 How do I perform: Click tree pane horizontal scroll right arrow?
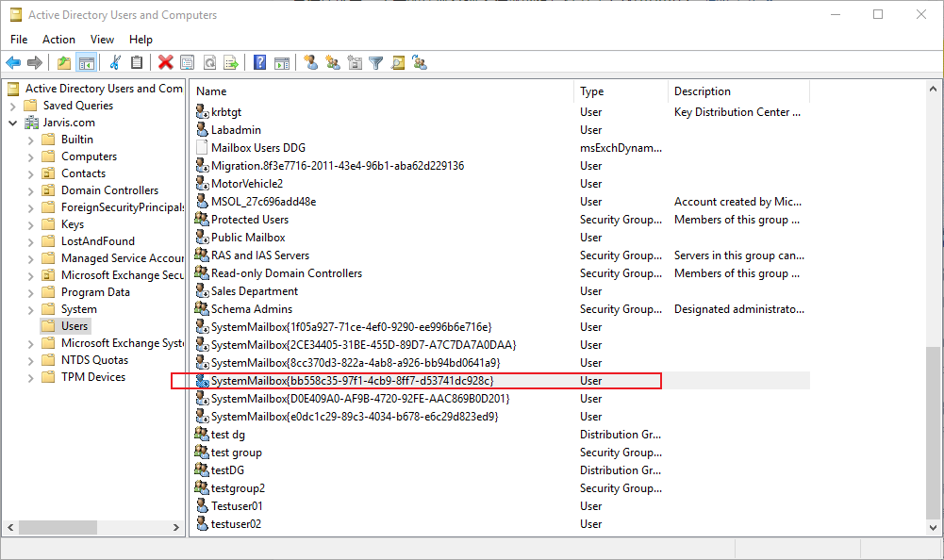click(x=175, y=528)
